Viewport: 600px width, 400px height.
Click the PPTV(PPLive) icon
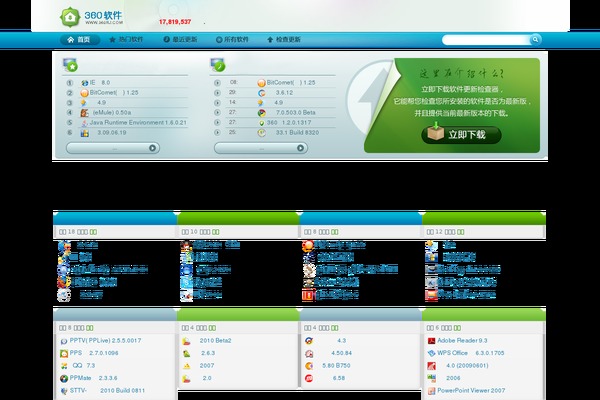click(x=64, y=341)
